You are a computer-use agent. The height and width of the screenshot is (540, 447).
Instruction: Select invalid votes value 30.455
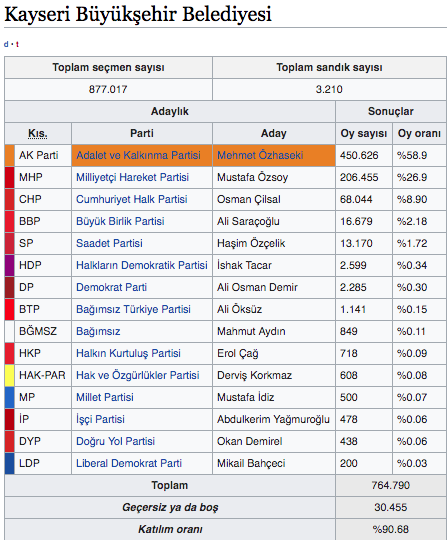point(391,508)
